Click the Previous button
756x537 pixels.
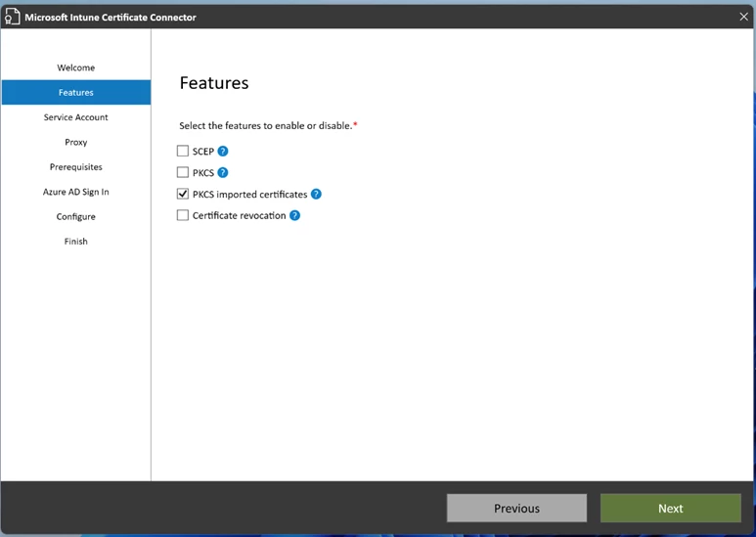[516, 508]
